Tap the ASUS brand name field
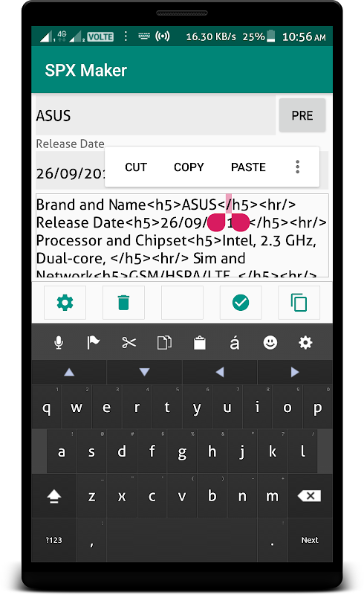The height and width of the screenshot is (595, 364). 155,115
